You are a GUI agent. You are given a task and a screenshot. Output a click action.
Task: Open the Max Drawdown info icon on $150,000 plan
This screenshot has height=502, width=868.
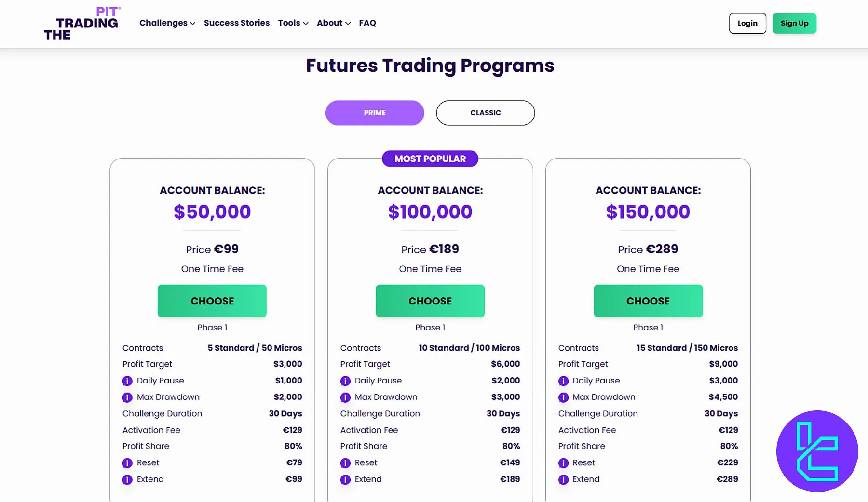tap(563, 397)
